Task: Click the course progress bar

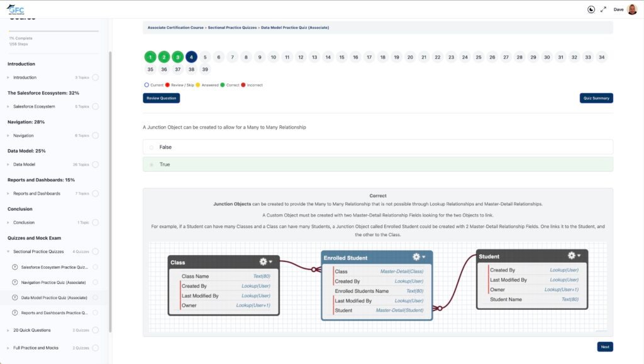Action: click(x=54, y=31)
